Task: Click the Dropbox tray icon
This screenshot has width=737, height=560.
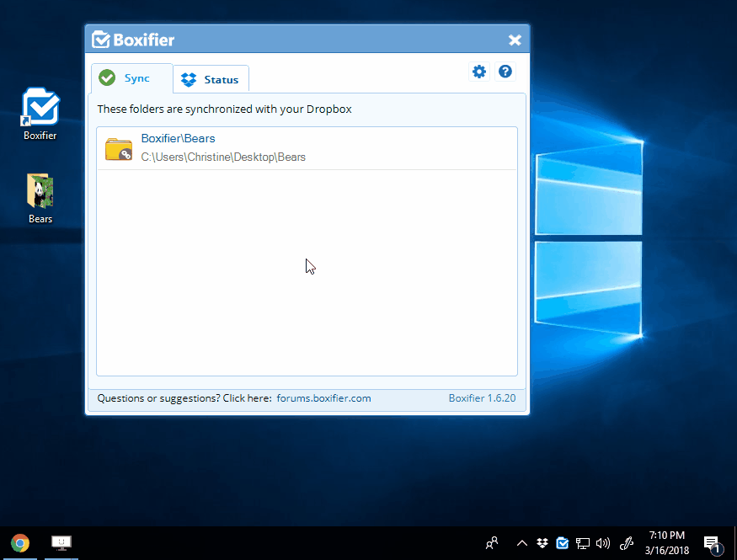Action: [x=542, y=543]
